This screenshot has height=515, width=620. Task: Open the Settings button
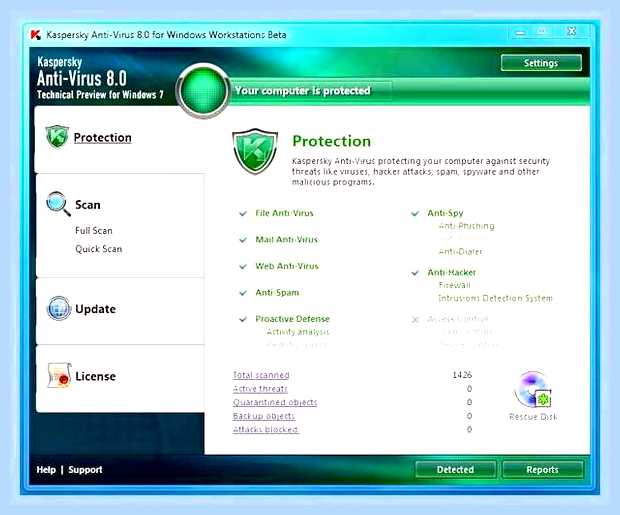(541, 63)
